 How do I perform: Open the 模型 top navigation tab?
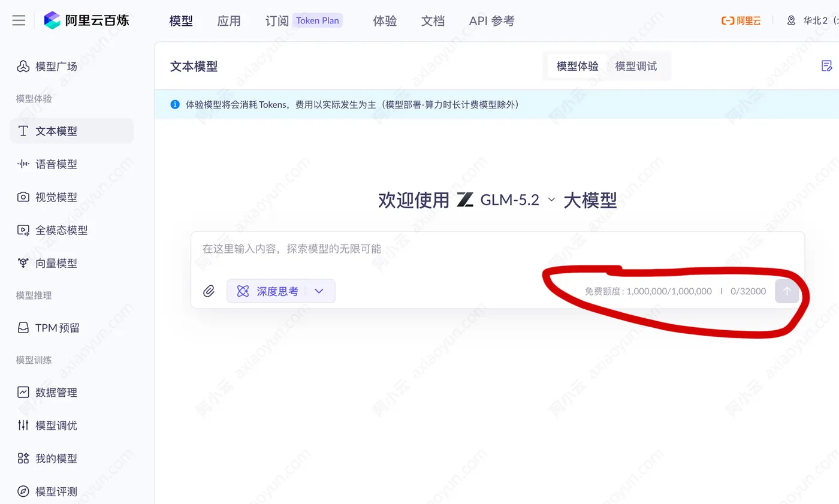(x=181, y=21)
